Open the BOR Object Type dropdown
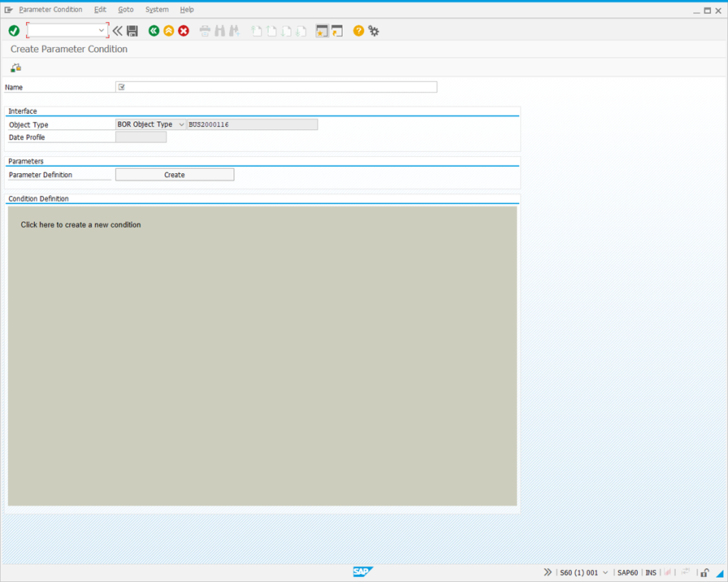Image resolution: width=728 pixels, height=582 pixels. 182,124
